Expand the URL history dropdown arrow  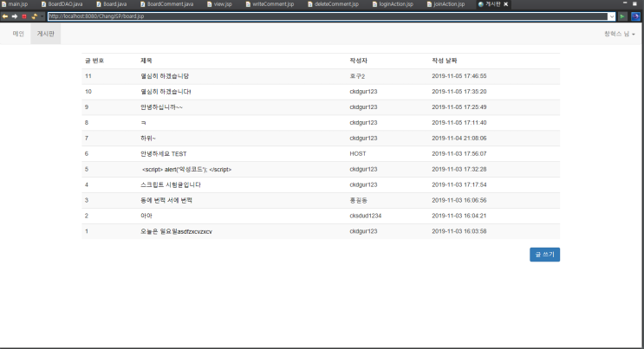click(612, 16)
